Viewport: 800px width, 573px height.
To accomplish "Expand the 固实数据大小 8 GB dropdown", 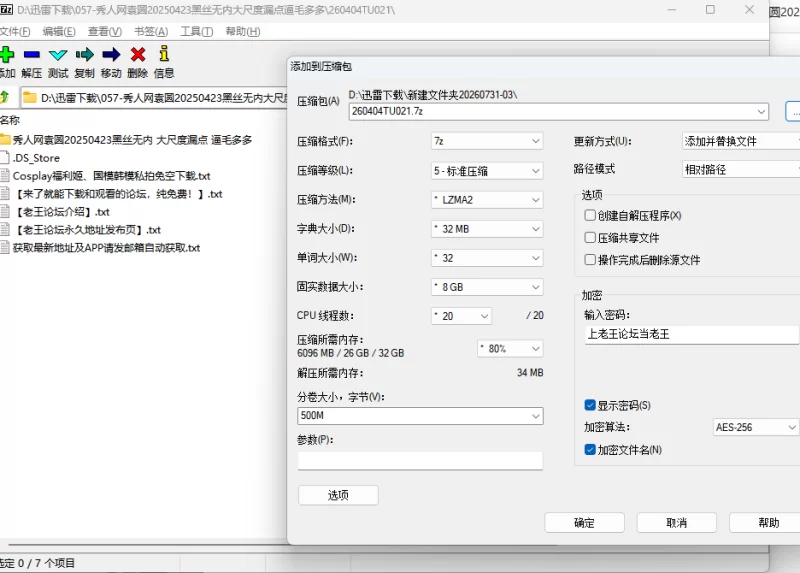I will 487,287.
